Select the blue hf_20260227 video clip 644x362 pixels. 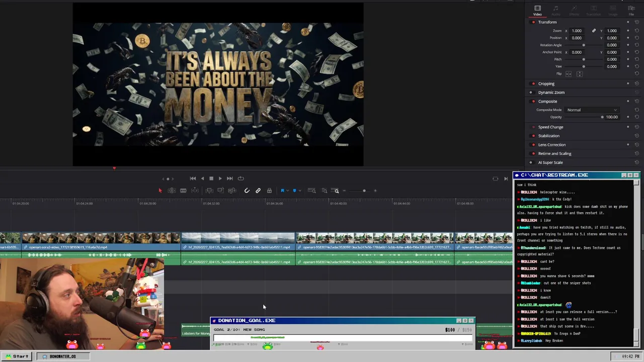pyautogui.click(x=238, y=241)
